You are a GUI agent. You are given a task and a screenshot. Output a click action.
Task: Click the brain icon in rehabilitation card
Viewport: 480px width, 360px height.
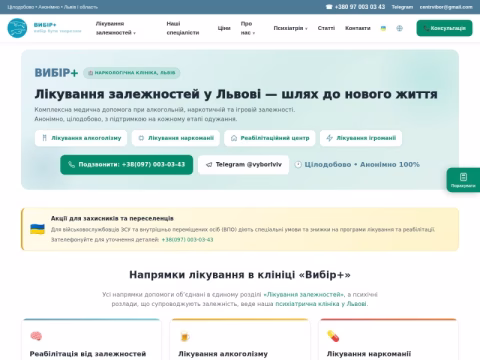(x=36, y=336)
